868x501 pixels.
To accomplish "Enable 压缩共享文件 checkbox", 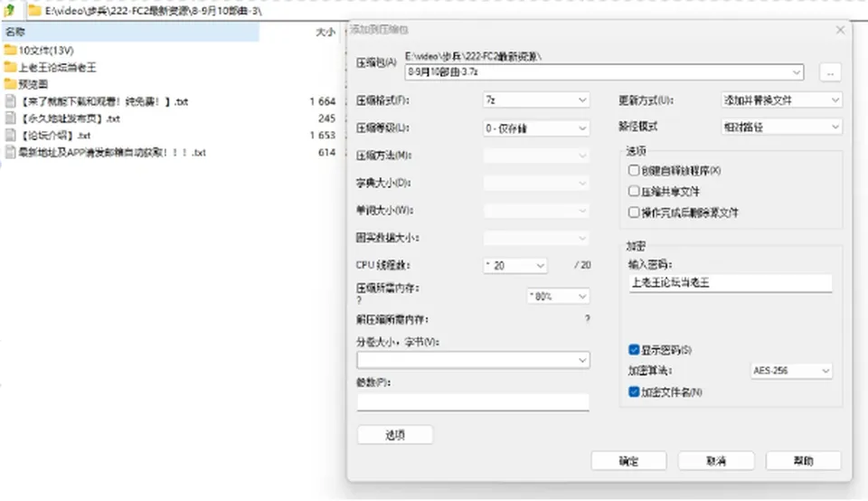I will tap(634, 191).
